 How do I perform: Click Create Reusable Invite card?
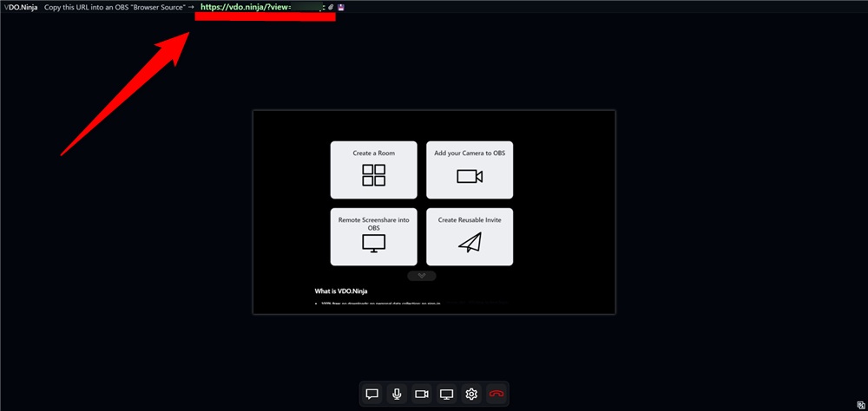pos(470,237)
